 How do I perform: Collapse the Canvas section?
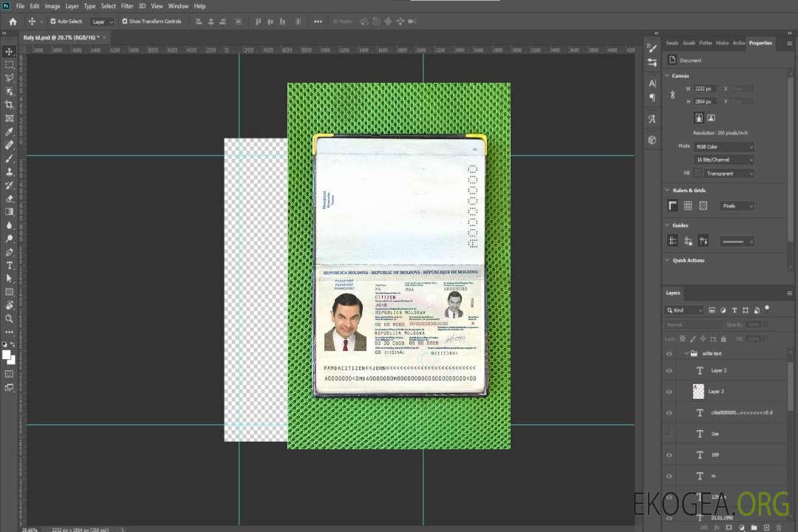(x=667, y=76)
